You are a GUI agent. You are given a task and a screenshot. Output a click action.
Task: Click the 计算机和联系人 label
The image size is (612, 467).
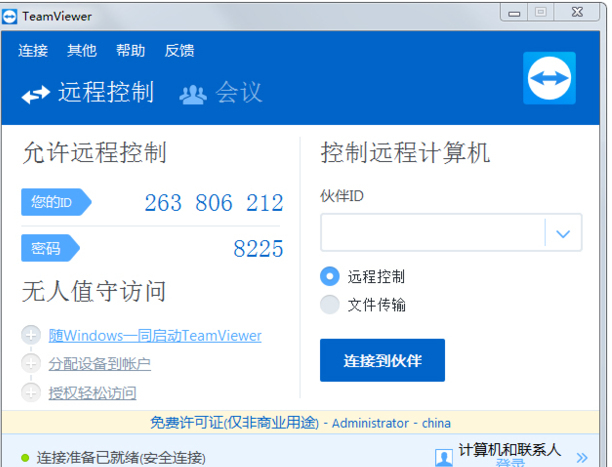click(509, 450)
